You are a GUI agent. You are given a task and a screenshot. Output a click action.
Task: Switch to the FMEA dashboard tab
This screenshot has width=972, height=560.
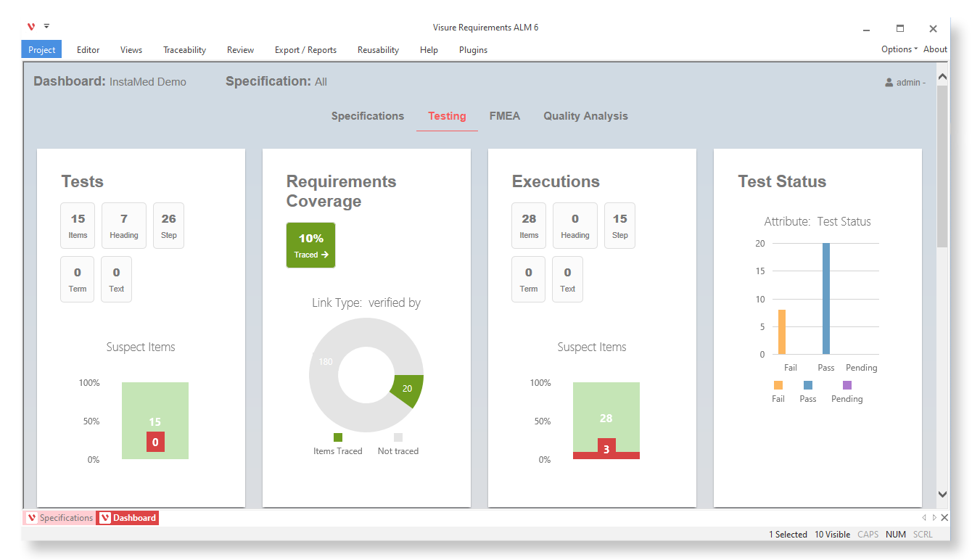pos(504,116)
